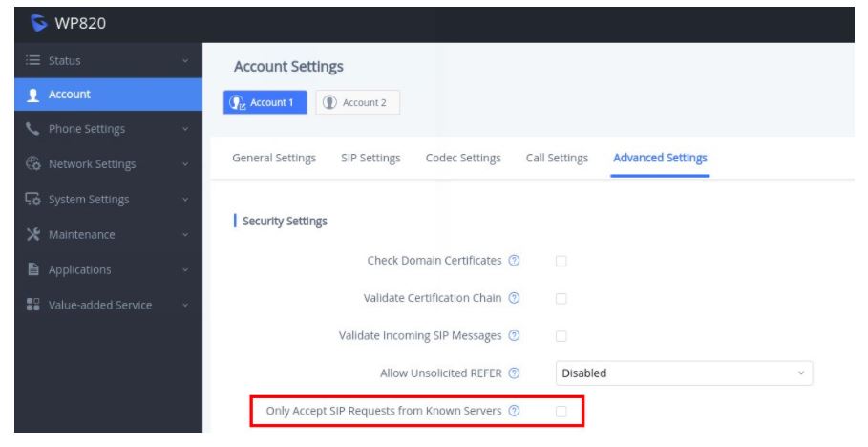868x447 pixels.
Task: Expand the Network Settings chevron
Action: 185,164
